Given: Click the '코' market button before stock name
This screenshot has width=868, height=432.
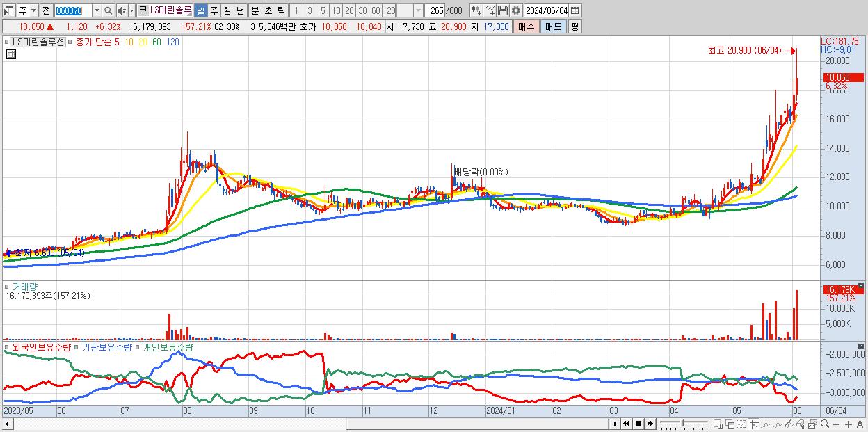Looking at the screenshot, I should point(143,10).
